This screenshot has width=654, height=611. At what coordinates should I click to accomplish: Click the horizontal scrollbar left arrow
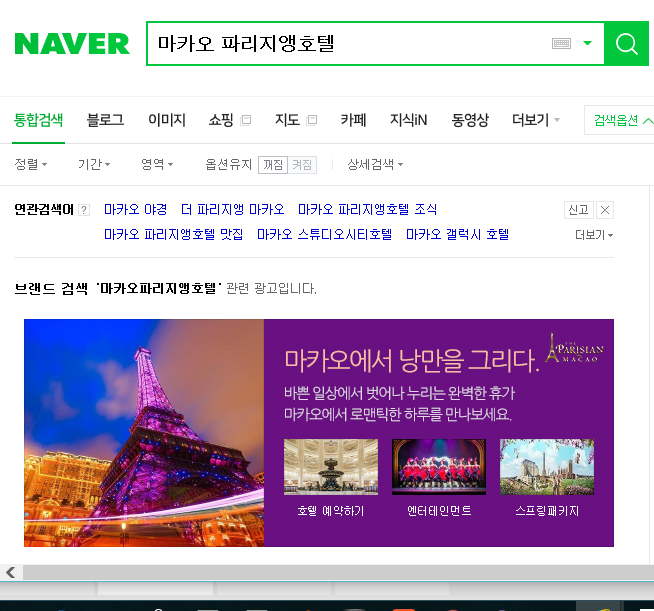point(11,572)
